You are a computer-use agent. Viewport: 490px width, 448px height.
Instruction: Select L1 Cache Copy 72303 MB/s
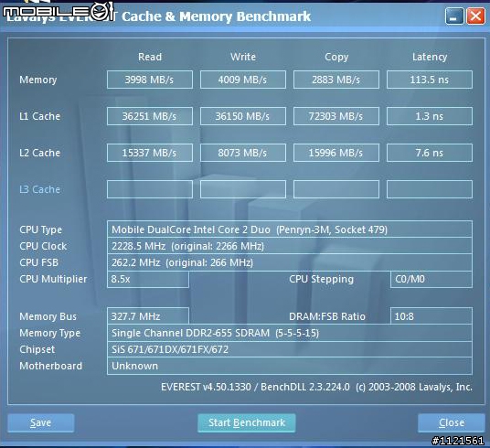click(336, 116)
